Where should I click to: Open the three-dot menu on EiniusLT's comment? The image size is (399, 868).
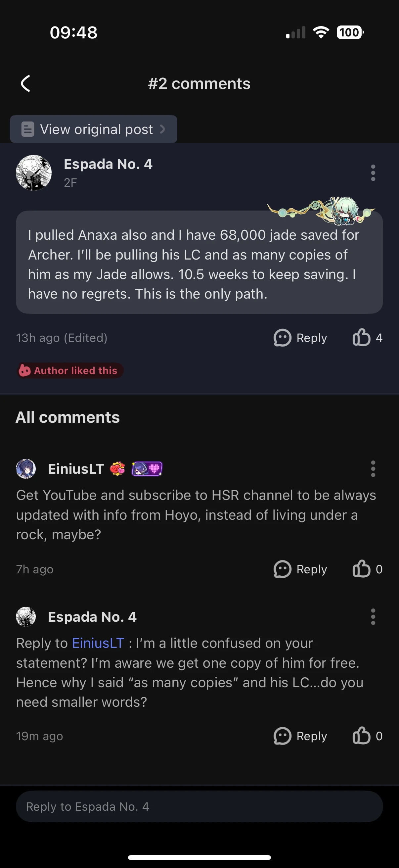[x=373, y=468]
